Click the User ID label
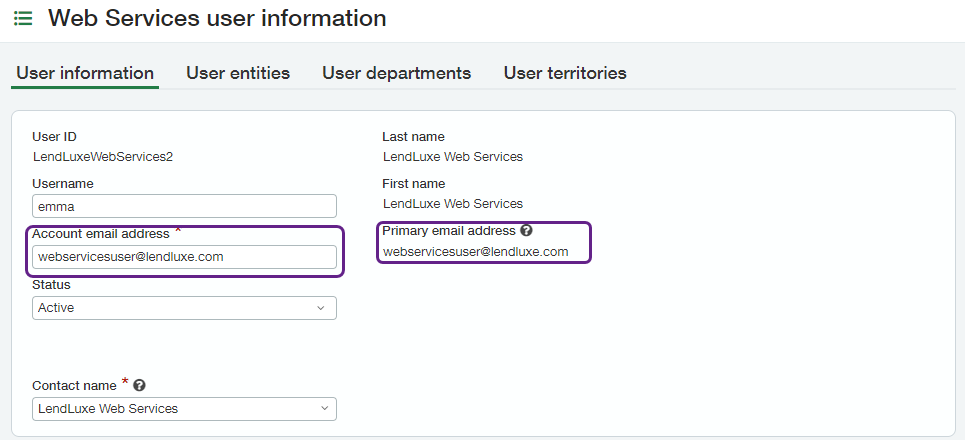 tap(54, 137)
